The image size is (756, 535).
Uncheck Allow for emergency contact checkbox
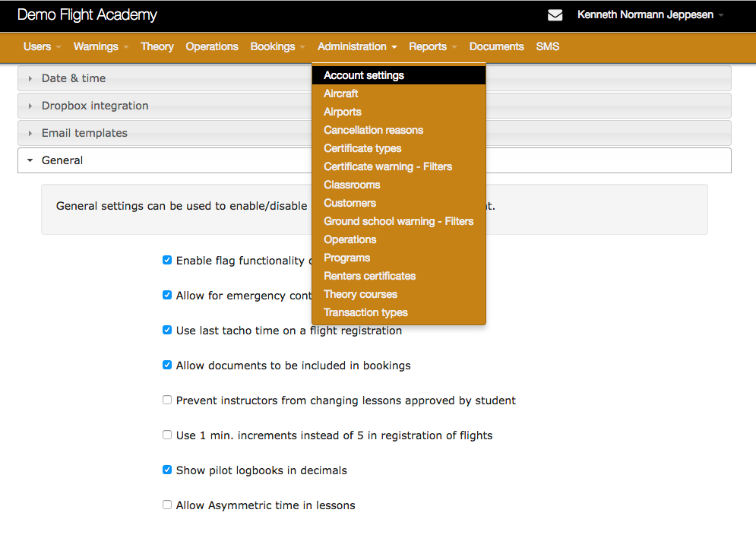click(167, 296)
